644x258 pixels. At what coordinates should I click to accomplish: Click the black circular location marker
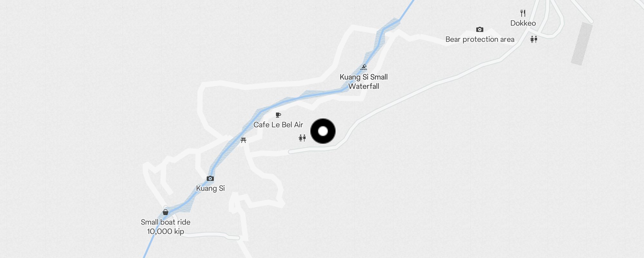click(323, 131)
